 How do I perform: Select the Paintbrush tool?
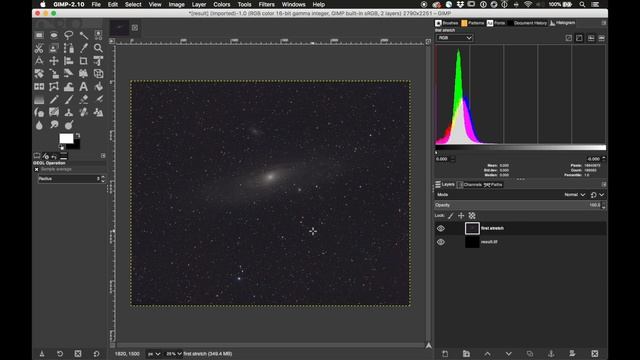click(x=69, y=99)
